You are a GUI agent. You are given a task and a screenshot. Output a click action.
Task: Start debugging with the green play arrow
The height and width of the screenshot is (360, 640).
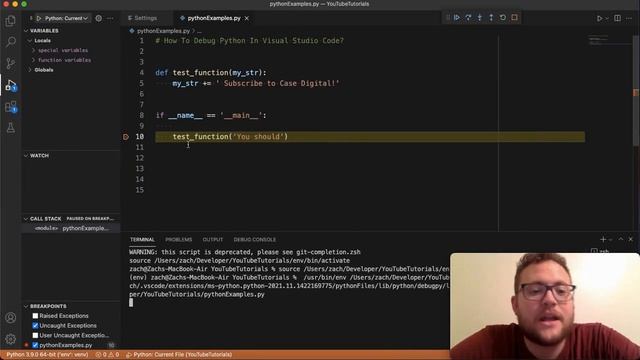(39, 18)
